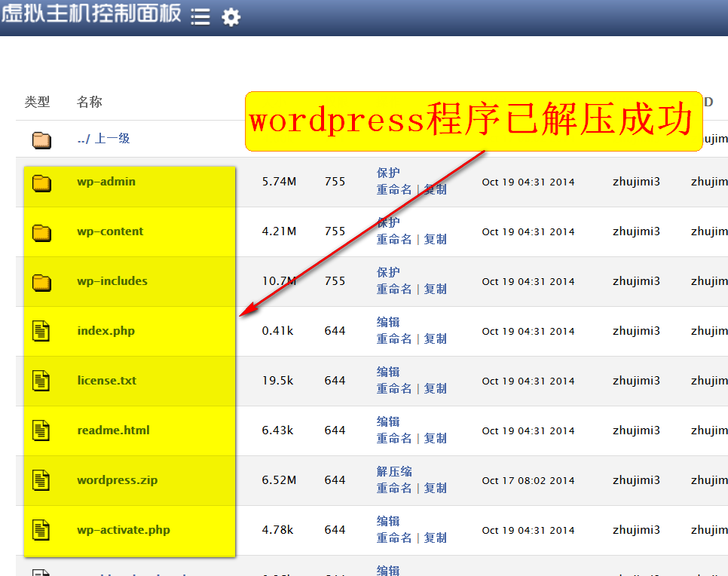The height and width of the screenshot is (576, 728).
Task: Select the 4.78k size of wp-activate.php
Action: (x=277, y=529)
